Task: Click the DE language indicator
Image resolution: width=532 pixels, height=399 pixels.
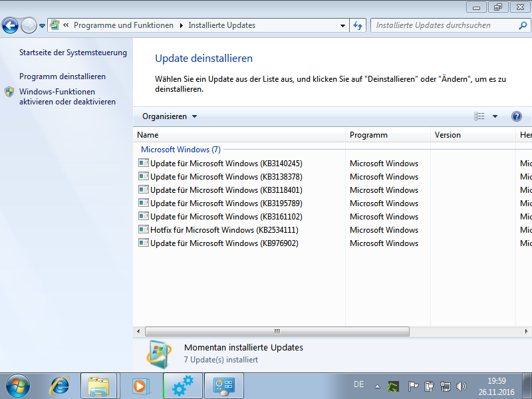Action: coord(358,384)
